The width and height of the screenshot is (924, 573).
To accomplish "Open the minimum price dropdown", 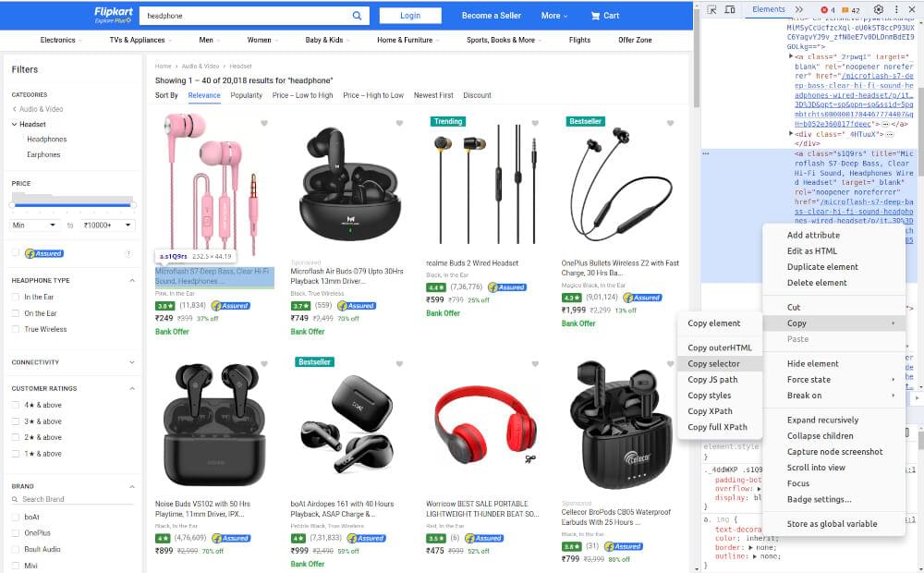I will pos(32,225).
